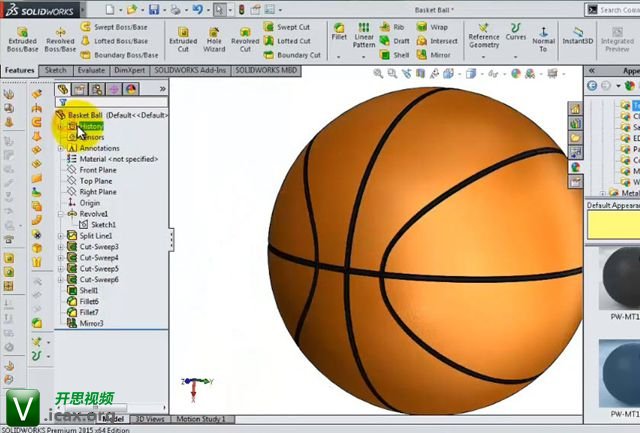Open the Hole Wizard
The width and height of the screenshot is (640, 433).
(214, 38)
